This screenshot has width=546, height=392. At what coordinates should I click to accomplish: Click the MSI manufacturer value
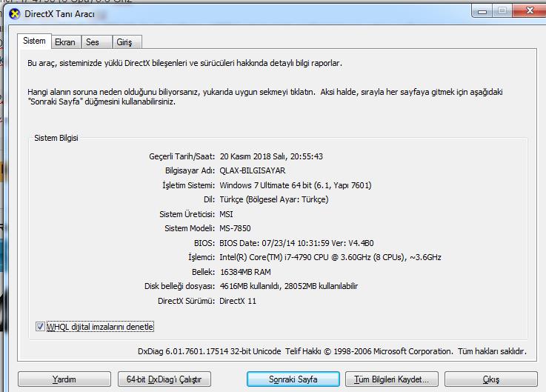point(227,214)
